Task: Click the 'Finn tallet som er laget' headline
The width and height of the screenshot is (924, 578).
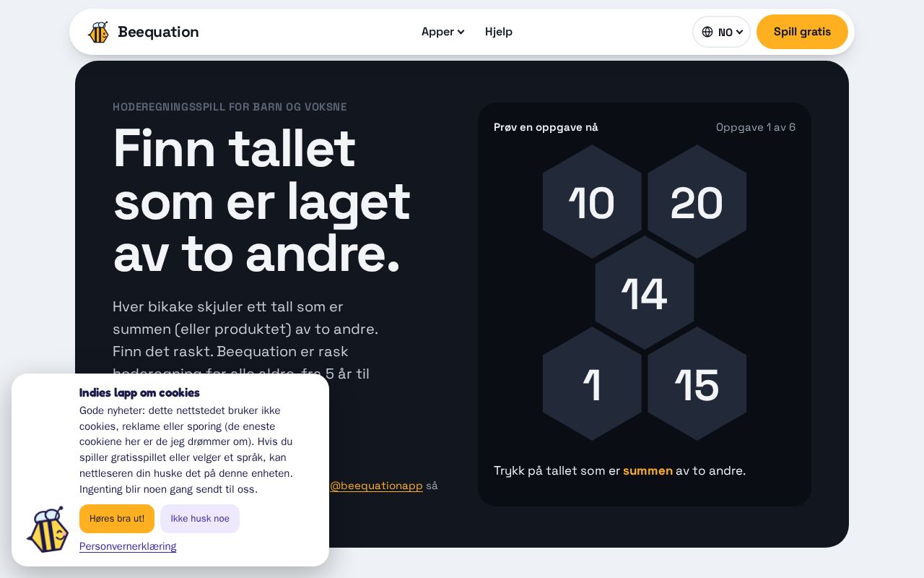Action: click(261, 200)
